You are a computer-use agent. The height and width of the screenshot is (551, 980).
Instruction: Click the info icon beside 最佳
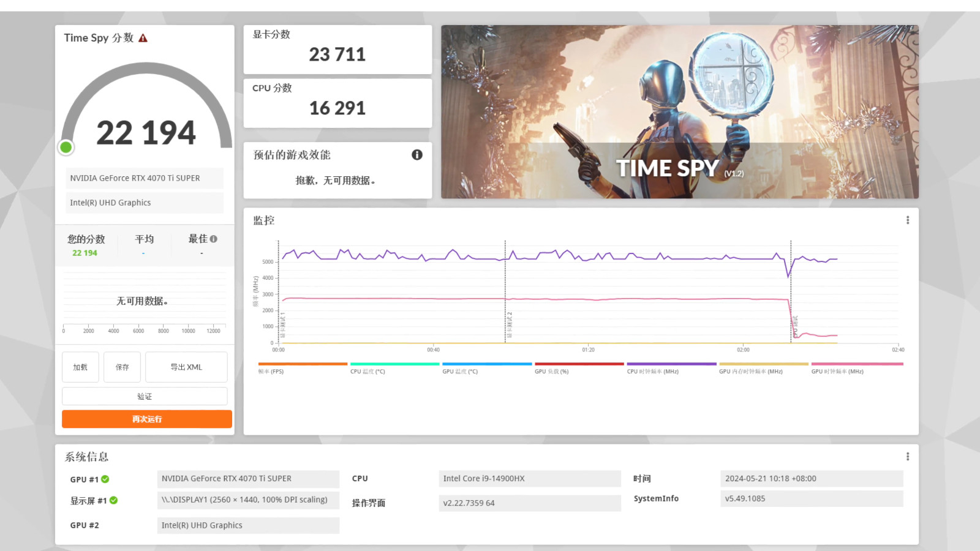coord(213,239)
